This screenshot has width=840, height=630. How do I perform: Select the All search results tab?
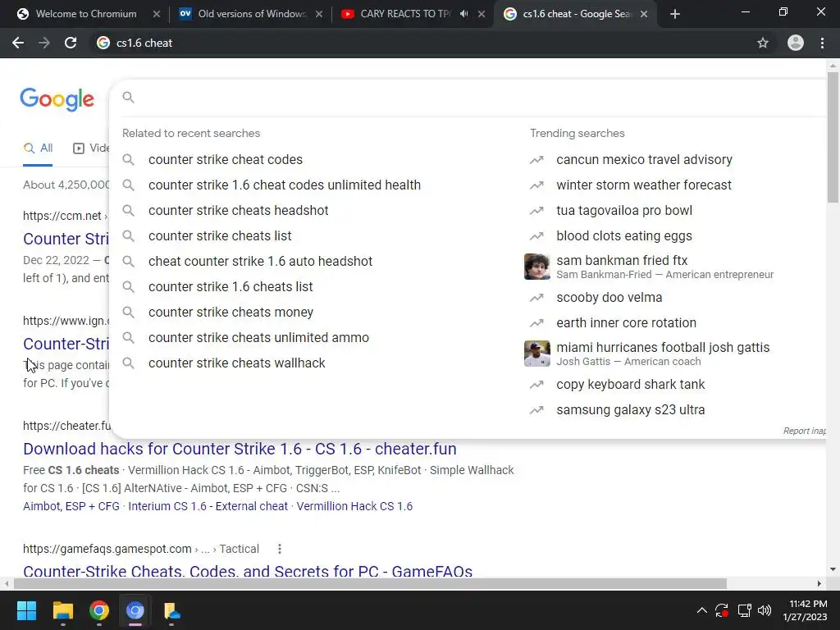(38, 148)
